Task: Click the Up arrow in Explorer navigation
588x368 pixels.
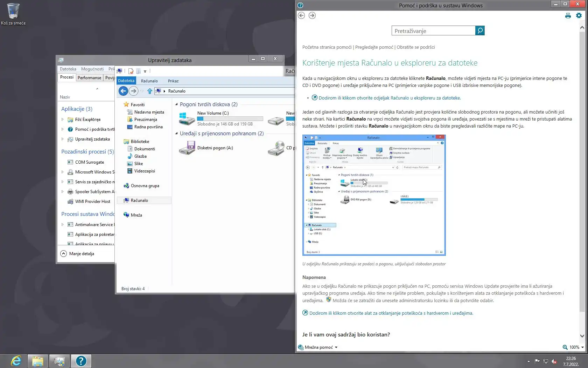Action: coord(150,91)
